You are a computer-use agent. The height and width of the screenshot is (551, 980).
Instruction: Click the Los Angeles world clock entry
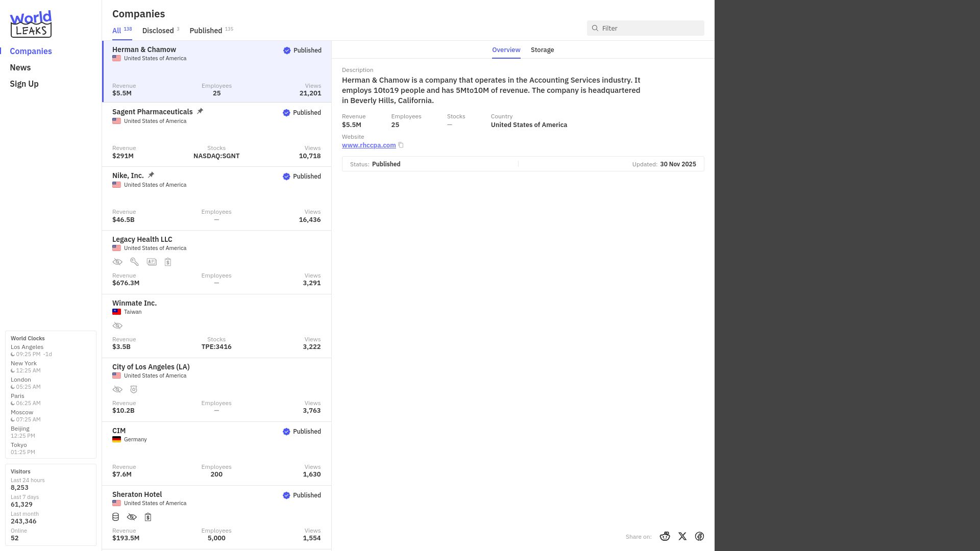(x=31, y=350)
